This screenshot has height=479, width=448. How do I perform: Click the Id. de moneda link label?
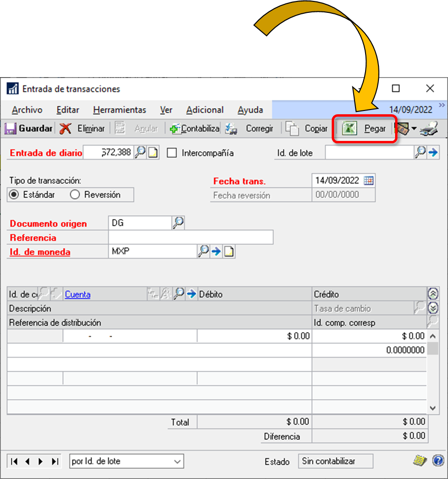[x=40, y=252]
